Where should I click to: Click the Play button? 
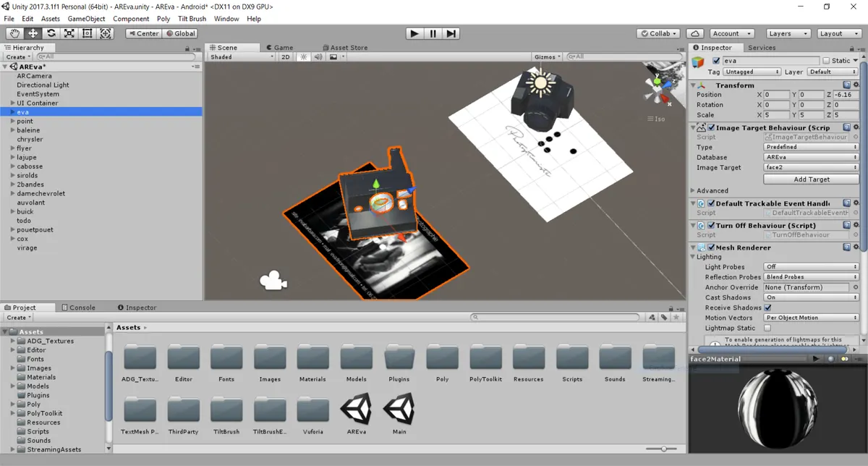(x=414, y=33)
